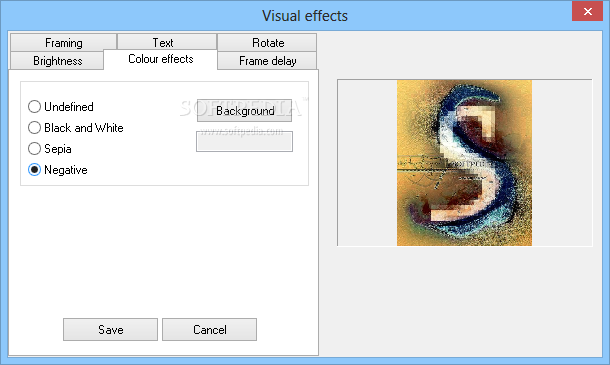The height and width of the screenshot is (365, 610).
Task: Save the visual effects
Action: [110, 330]
